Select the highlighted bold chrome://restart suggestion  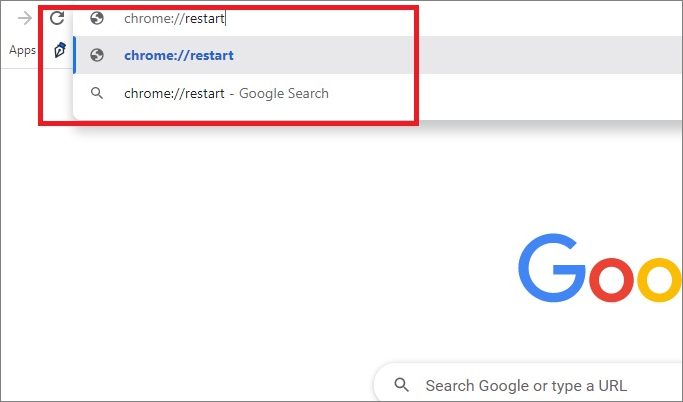tap(179, 55)
